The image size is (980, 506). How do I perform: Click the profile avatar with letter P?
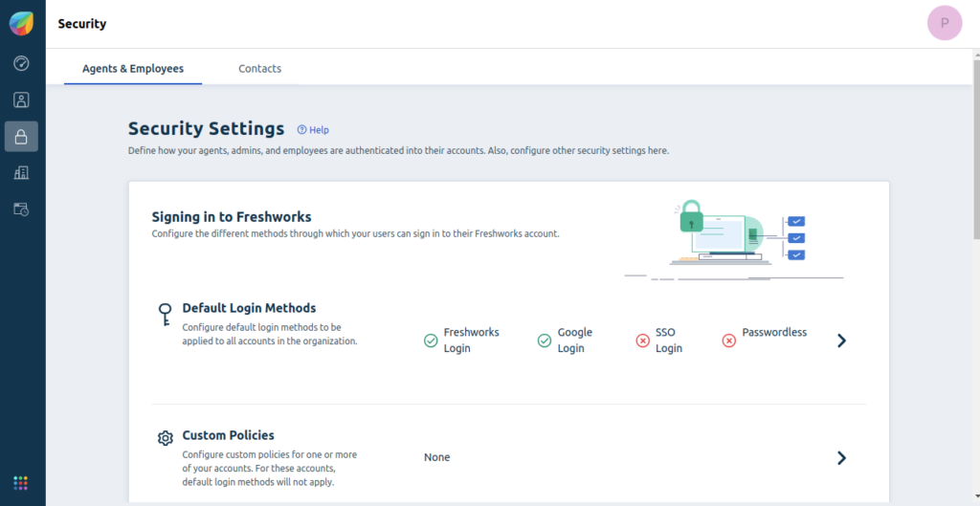(945, 23)
